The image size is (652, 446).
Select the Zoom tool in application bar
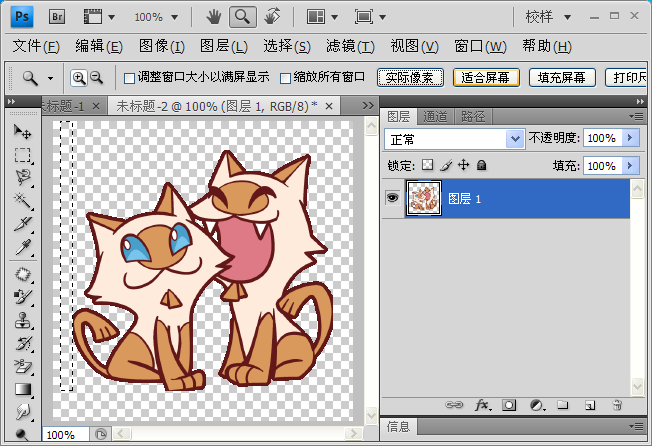pos(242,17)
